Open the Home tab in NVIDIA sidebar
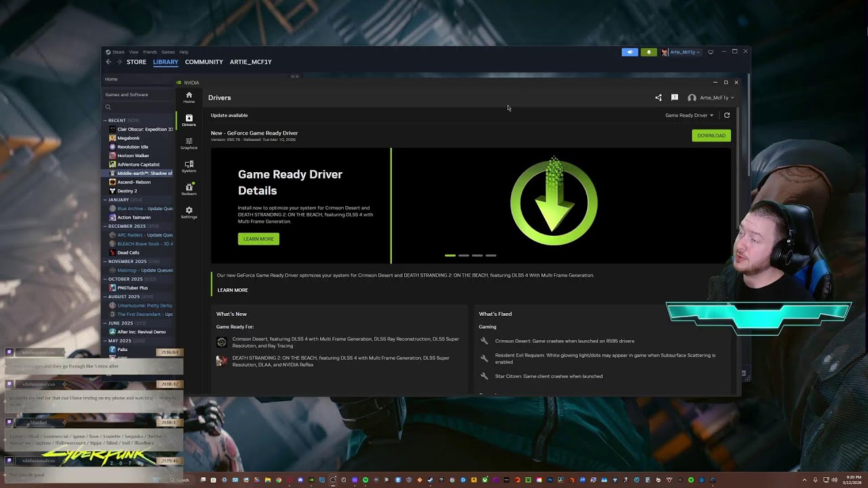 tap(189, 97)
